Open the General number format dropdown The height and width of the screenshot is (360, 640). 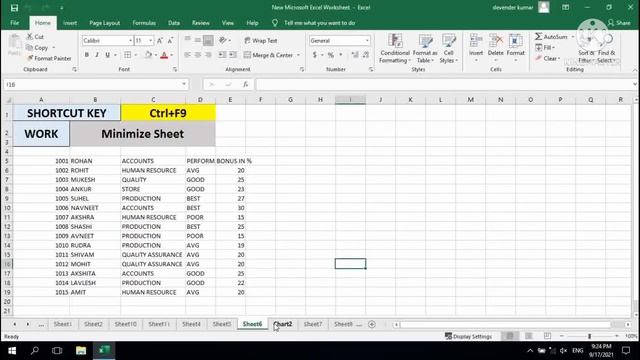pos(367,40)
